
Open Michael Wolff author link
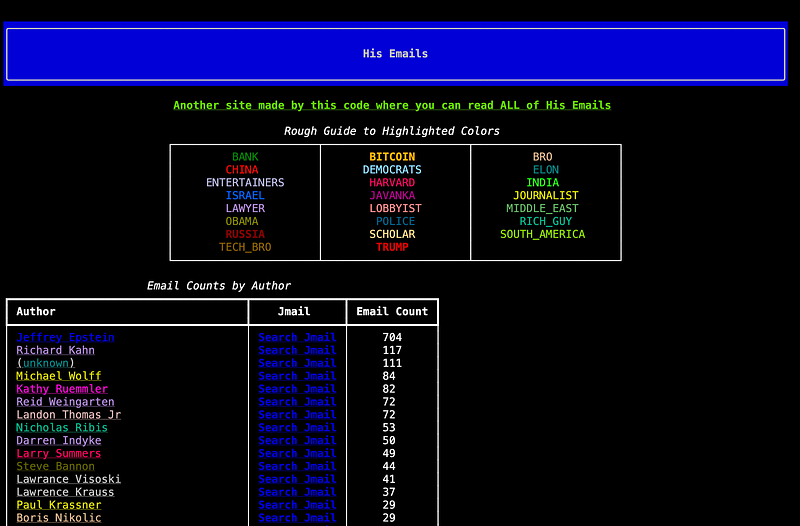(59, 375)
